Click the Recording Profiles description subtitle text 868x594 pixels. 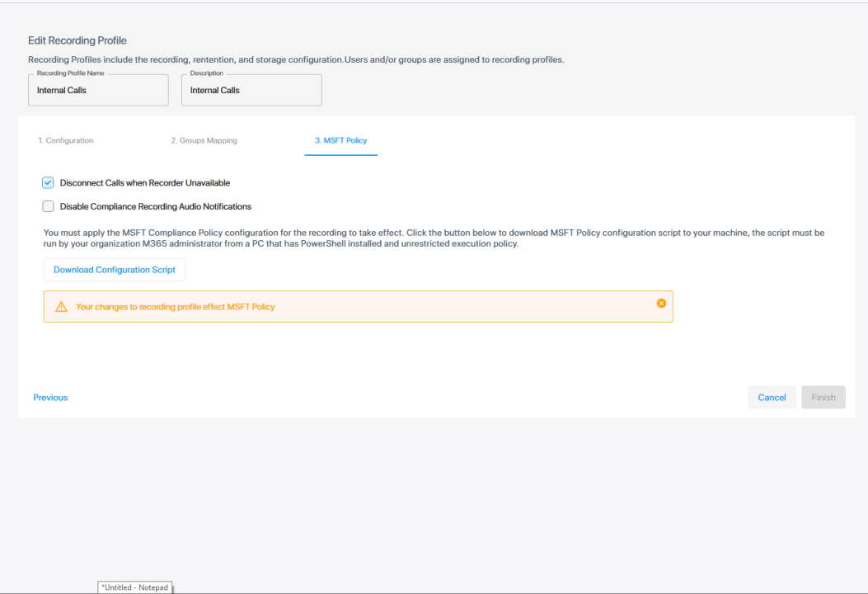[x=296, y=59]
